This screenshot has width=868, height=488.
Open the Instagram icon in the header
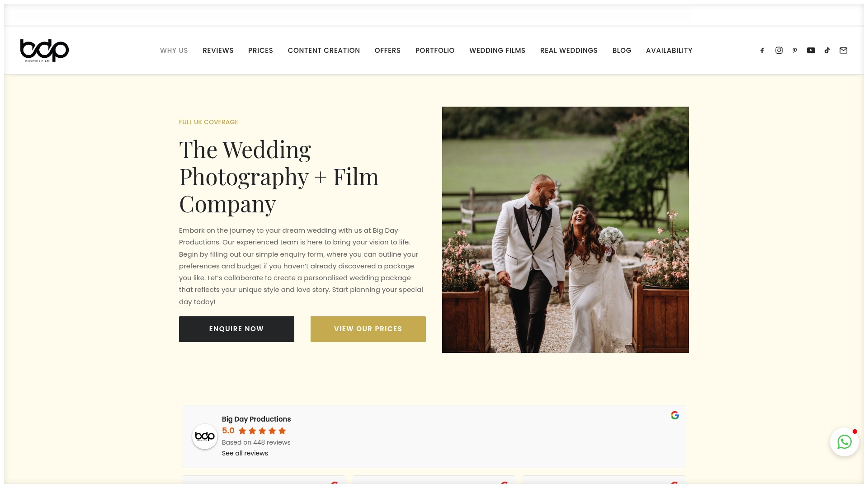pos(778,50)
